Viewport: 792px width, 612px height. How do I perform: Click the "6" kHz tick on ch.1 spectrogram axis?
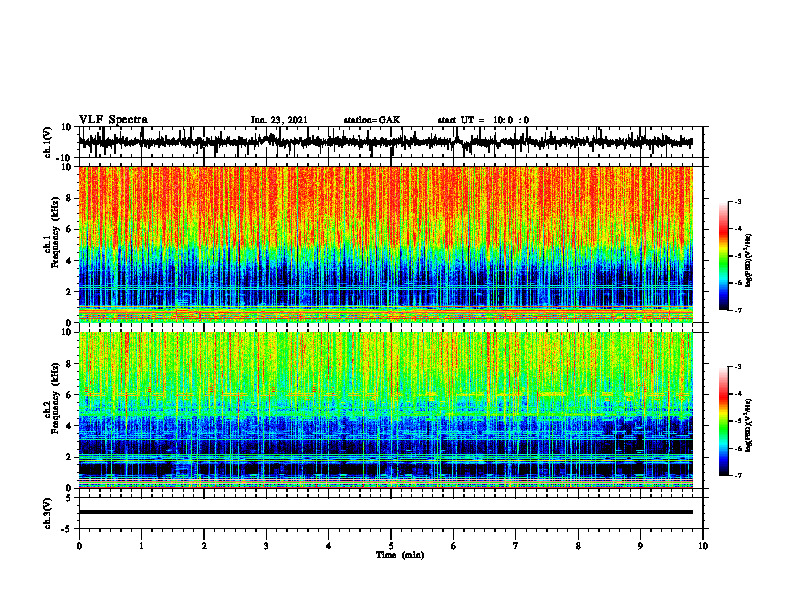coord(69,230)
